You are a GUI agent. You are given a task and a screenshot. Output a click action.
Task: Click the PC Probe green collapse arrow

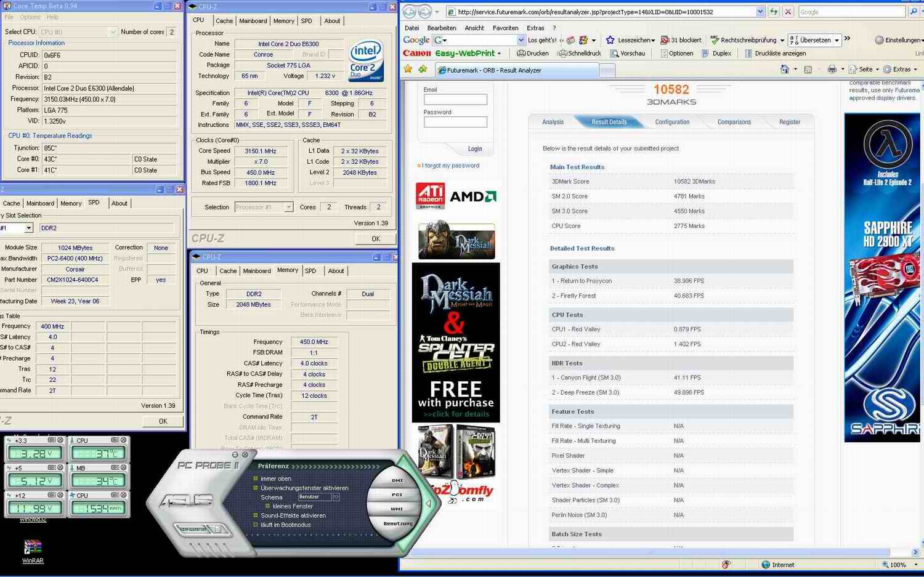tap(428, 504)
